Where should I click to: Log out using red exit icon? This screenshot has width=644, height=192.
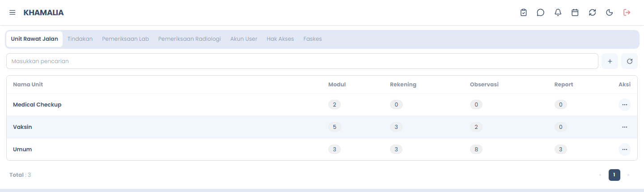tap(627, 13)
